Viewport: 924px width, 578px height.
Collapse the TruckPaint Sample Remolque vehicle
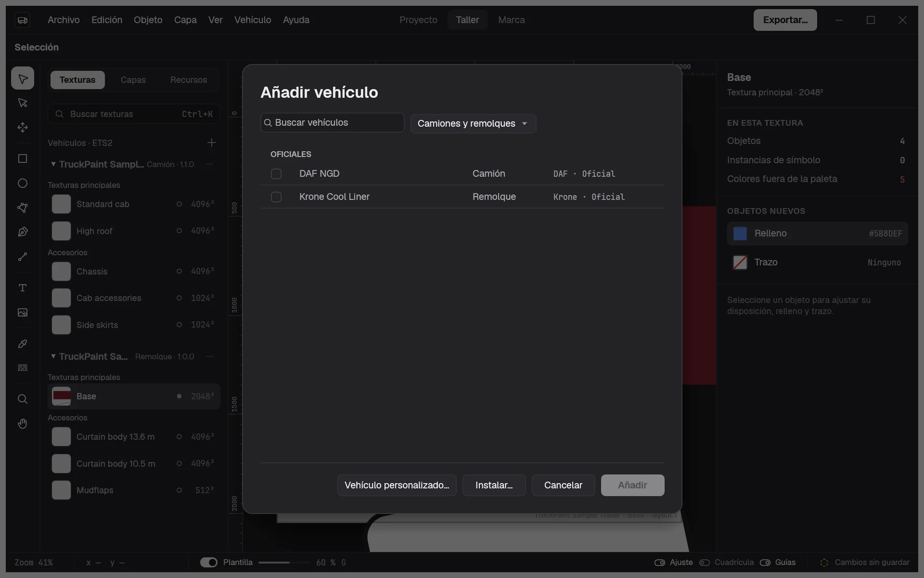pyautogui.click(x=53, y=356)
